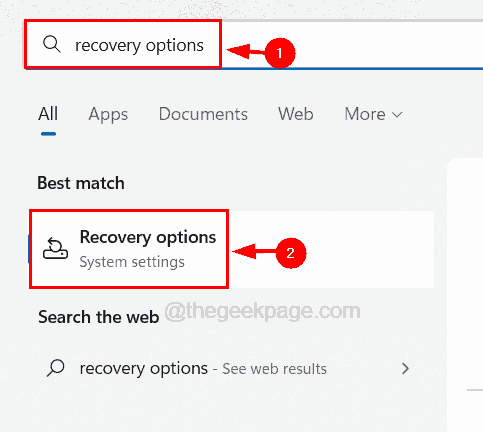Screen dimensions: 483x432
Task: Click the magnifier icon in the search box
Action: pyautogui.click(x=52, y=44)
